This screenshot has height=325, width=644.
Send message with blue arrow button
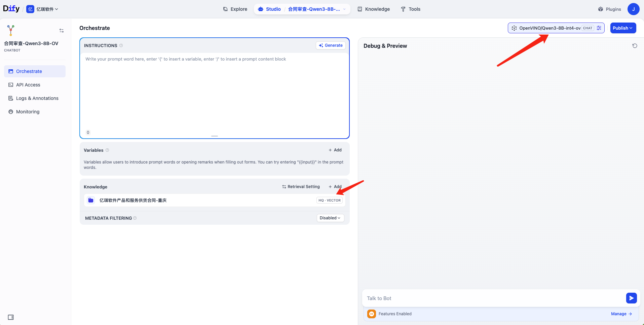(x=631, y=298)
